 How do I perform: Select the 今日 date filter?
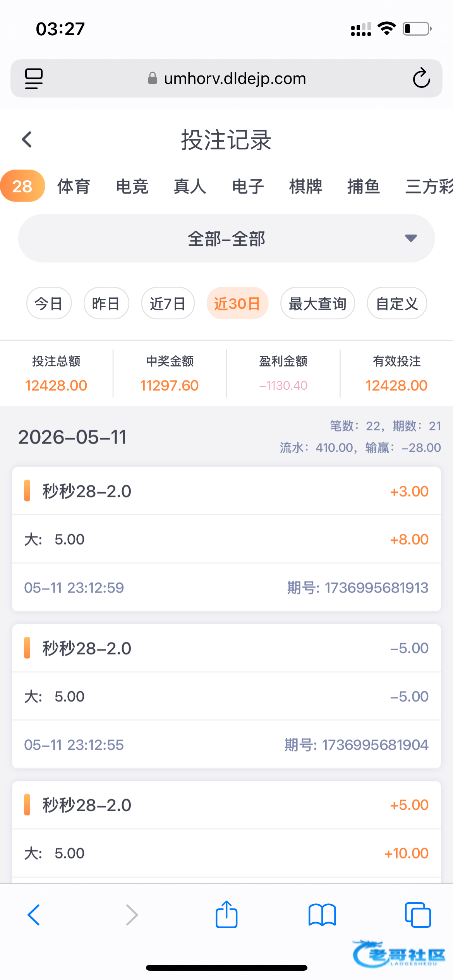pos(49,303)
